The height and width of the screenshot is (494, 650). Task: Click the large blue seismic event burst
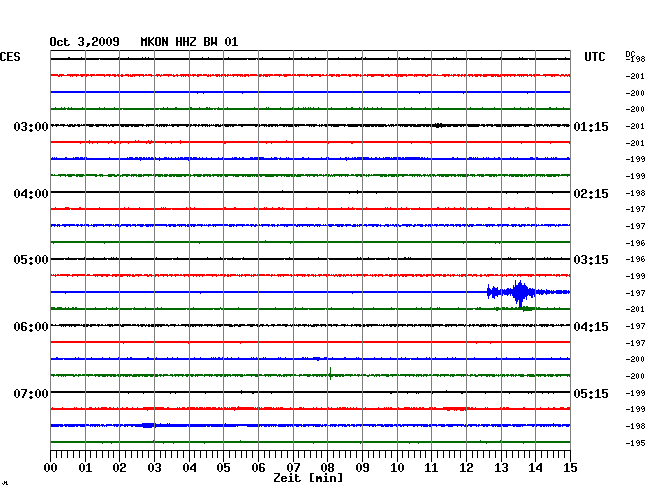coord(520,293)
